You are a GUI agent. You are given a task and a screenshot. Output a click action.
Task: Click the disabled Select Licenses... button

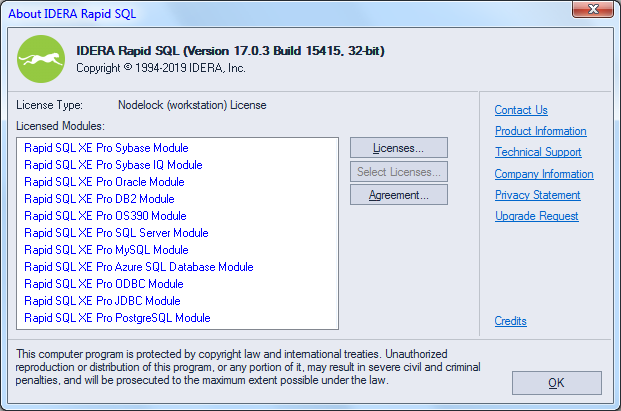point(399,171)
